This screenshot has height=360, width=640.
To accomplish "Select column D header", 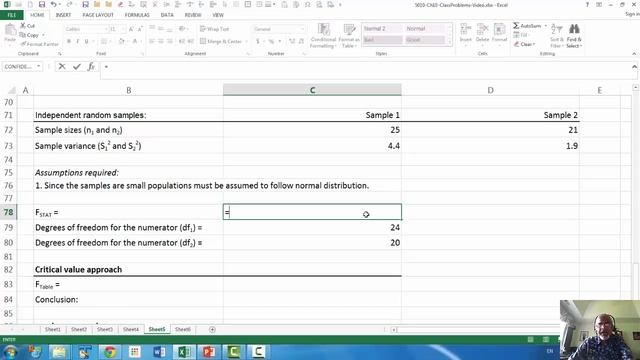I will pos(490,90).
